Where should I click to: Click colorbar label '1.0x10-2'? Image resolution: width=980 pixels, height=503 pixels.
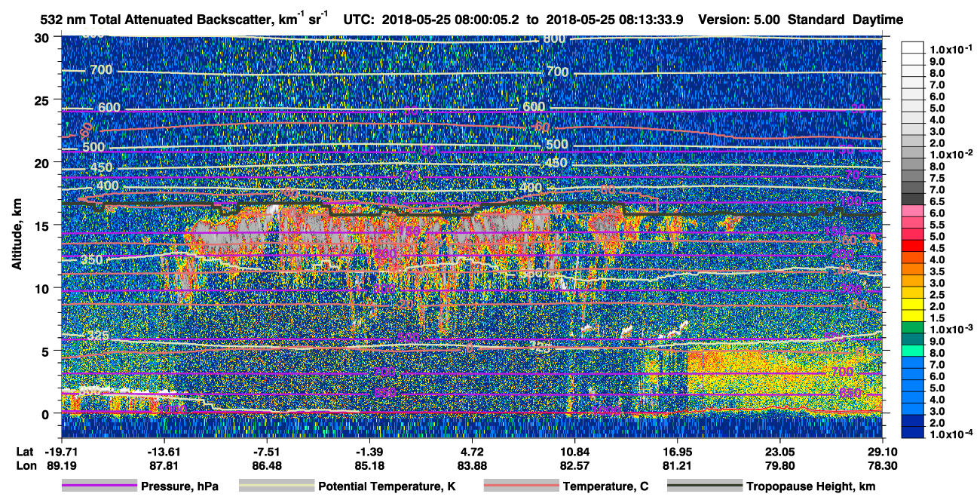click(x=952, y=153)
